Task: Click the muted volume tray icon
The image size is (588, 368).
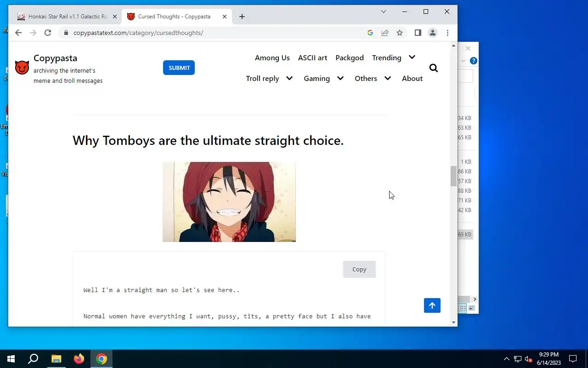Action: (x=529, y=359)
